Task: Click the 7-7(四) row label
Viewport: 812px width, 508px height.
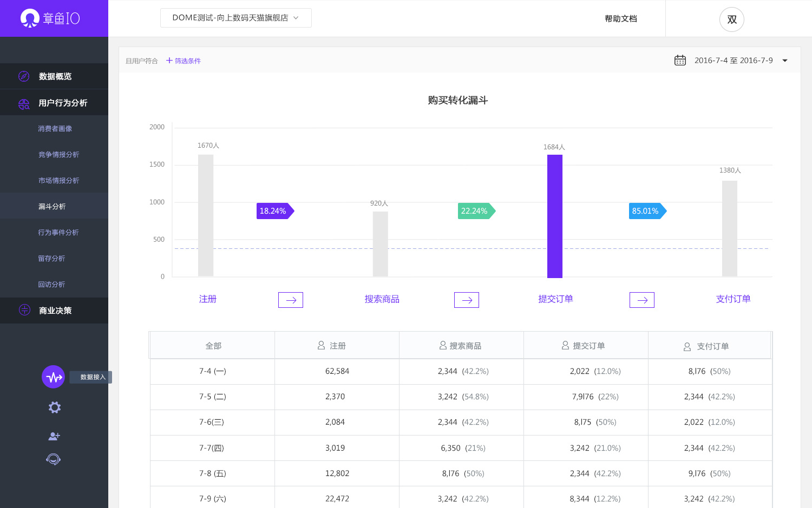Action: pyautogui.click(x=212, y=448)
